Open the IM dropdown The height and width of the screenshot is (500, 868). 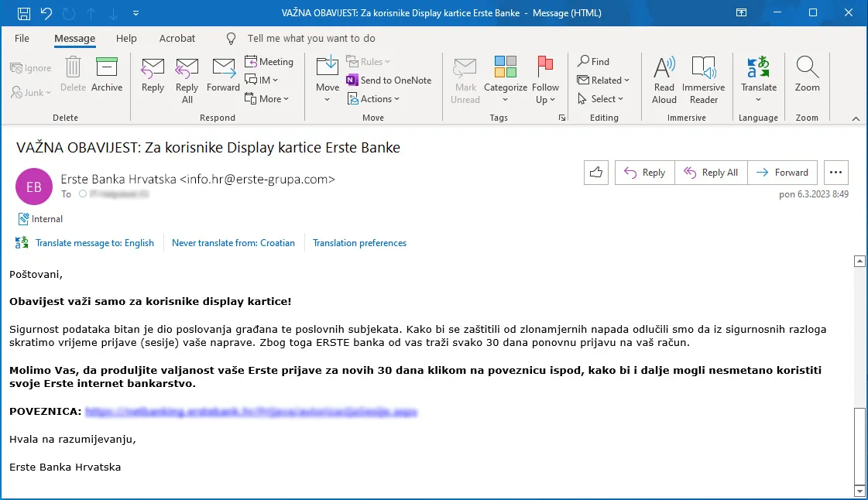[x=261, y=80]
